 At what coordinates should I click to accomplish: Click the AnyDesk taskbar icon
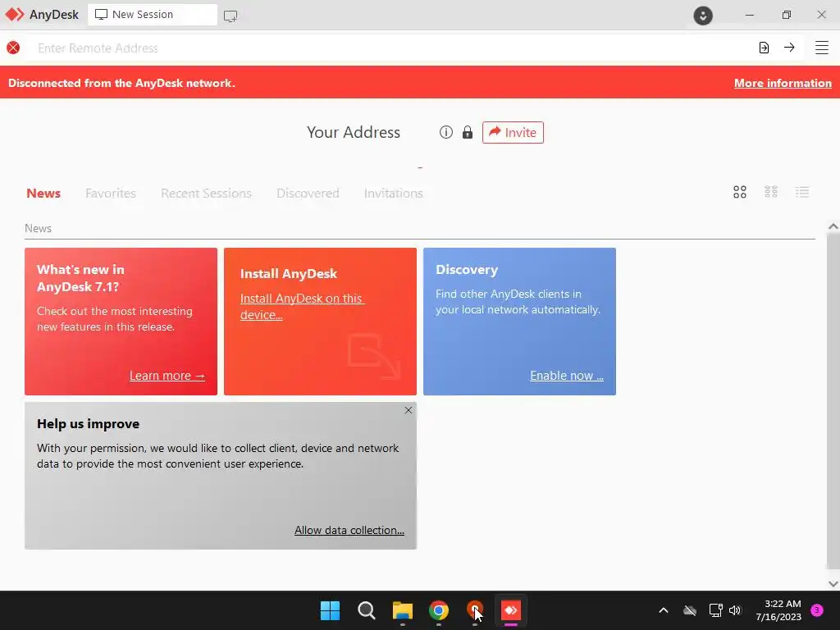510,610
